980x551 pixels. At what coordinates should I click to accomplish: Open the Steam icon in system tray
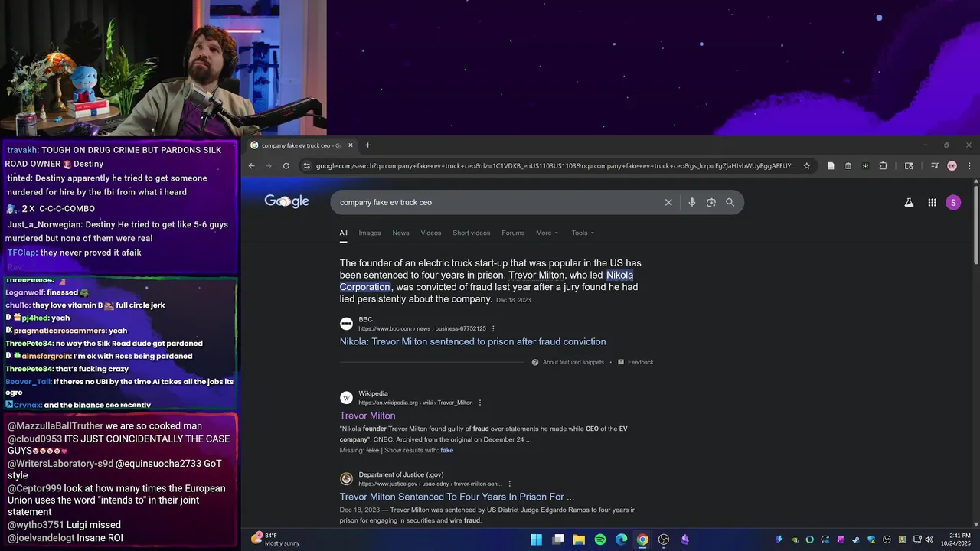[856, 540]
